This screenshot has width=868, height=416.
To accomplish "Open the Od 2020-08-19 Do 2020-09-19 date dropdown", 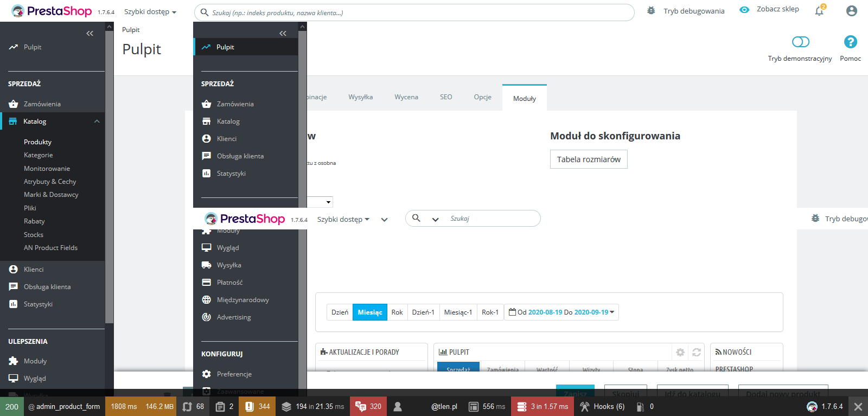I will click(561, 312).
